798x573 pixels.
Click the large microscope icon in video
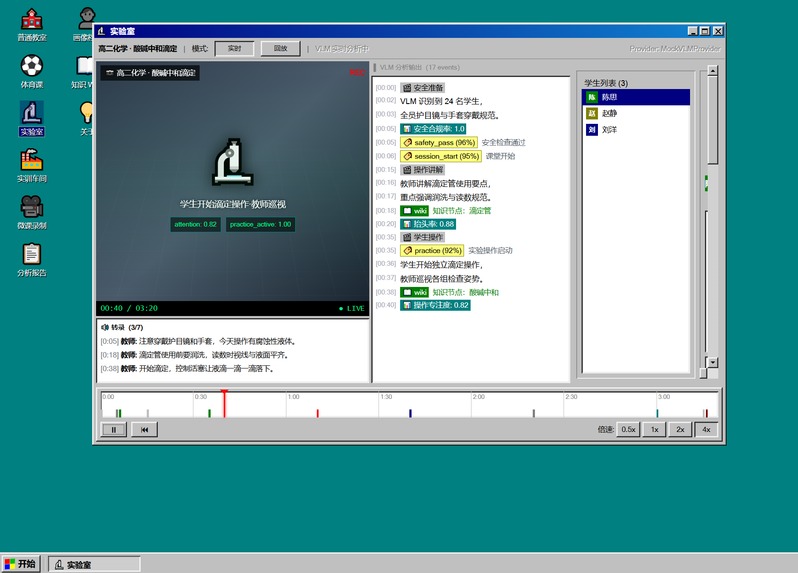tap(233, 163)
